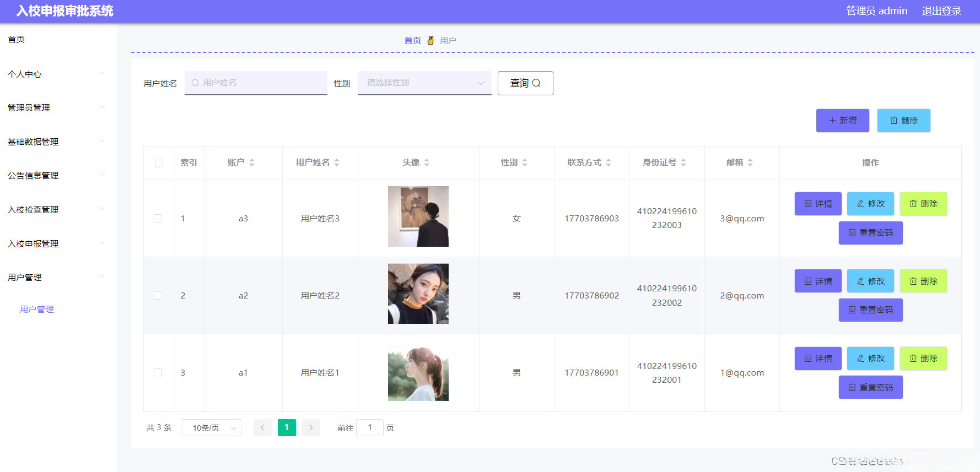
Task: Sort by 用户姓名 column sort icon
Action: (337, 162)
